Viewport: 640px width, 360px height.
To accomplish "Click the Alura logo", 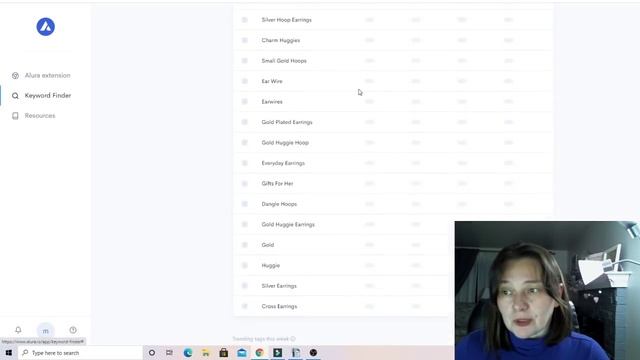I will point(46,27).
